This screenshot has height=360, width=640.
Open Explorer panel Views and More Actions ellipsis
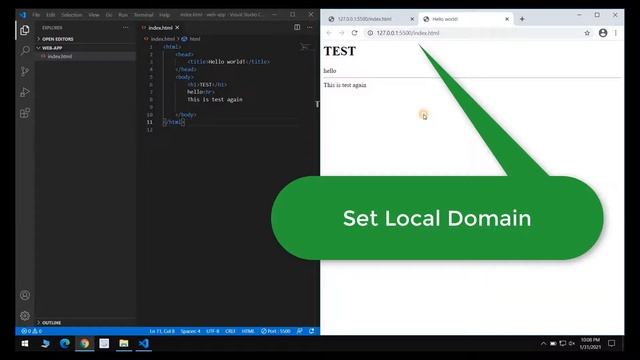pyautogui.click(x=125, y=27)
